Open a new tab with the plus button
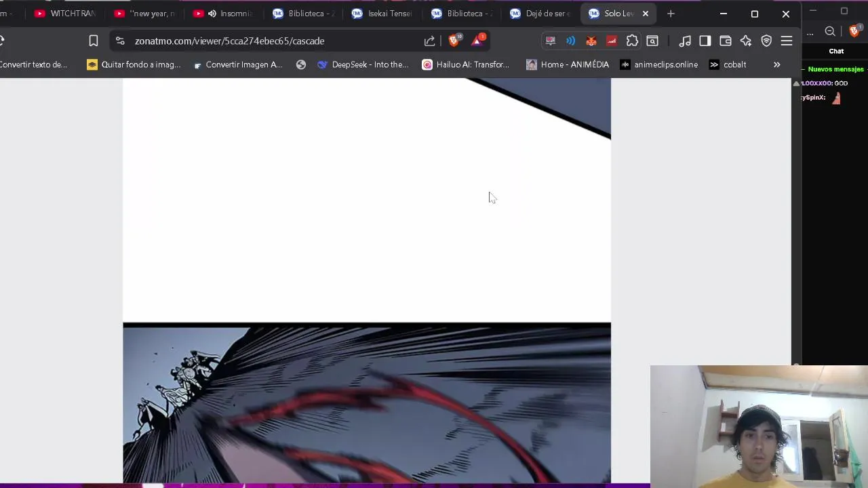 tap(671, 14)
